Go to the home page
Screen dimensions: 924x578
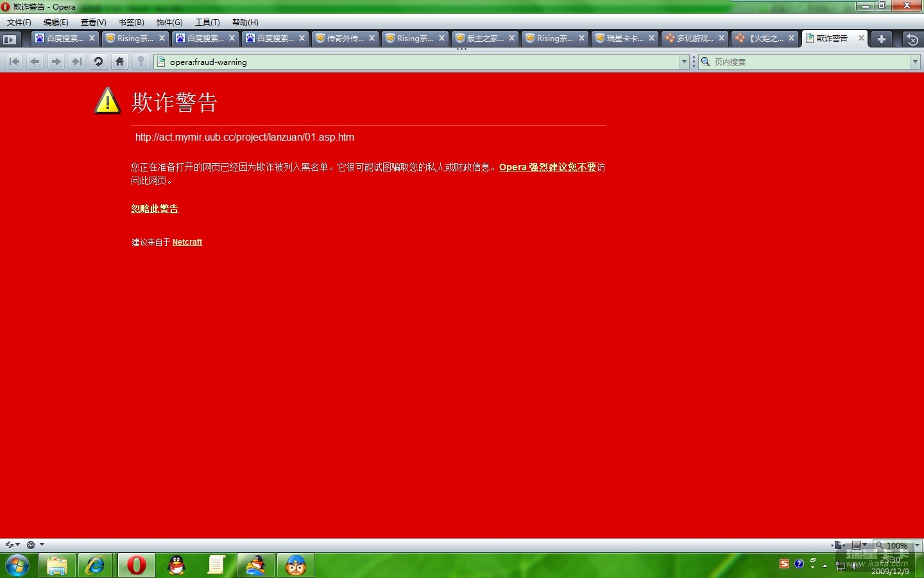pos(119,62)
